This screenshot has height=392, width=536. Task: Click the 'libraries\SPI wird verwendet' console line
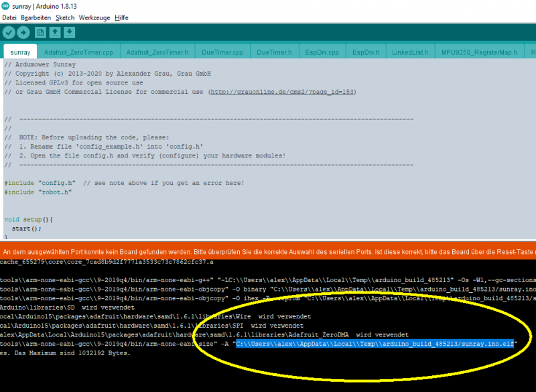click(x=151, y=326)
